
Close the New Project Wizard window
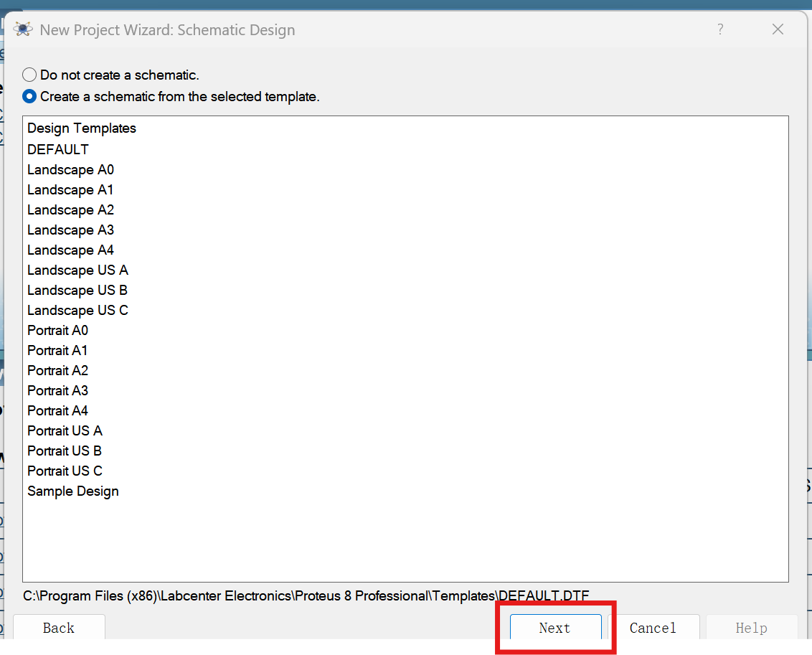(x=778, y=29)
